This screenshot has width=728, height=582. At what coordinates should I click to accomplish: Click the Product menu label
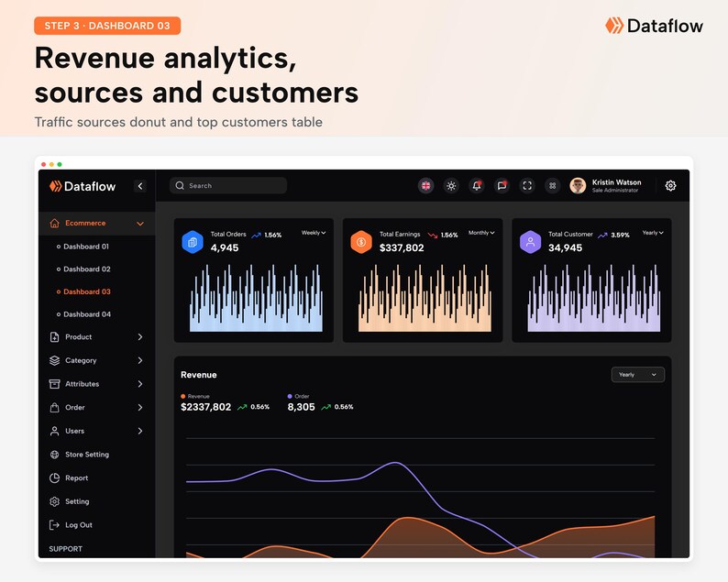[79, 337]
